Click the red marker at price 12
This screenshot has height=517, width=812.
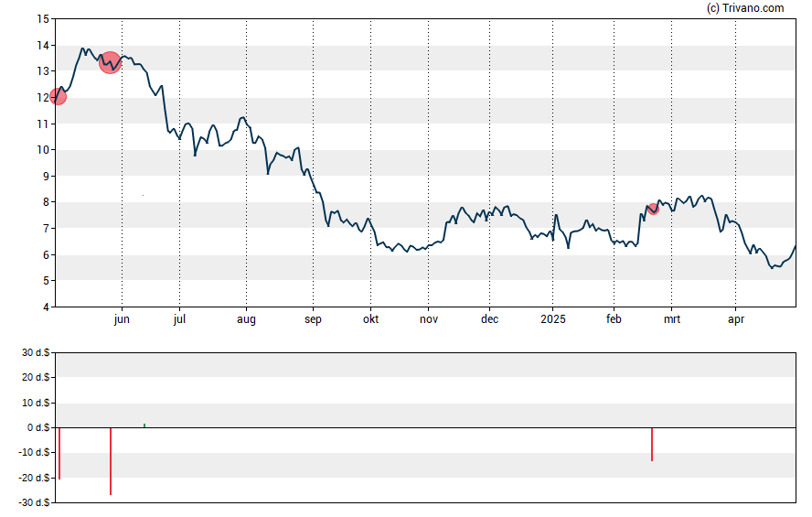pyautogui.click(x=58, y=96)
